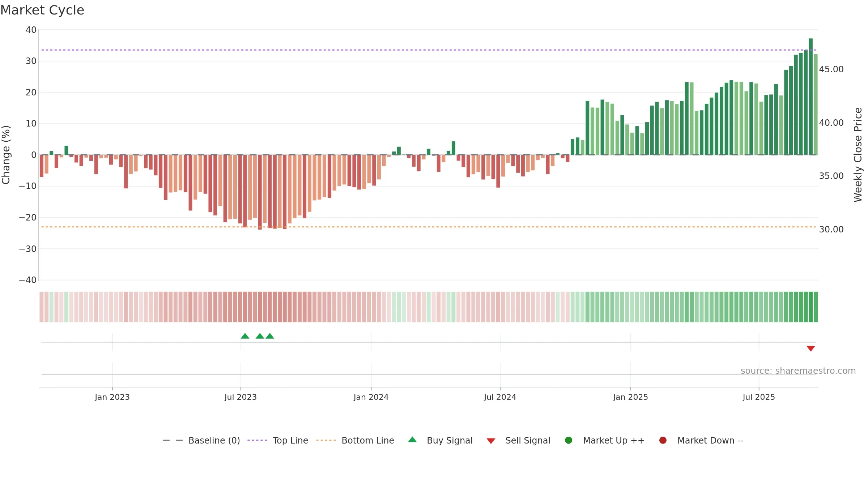Click the 45.00 price tick label
This screenshot has height=488, width=868.
click(x=831, y=69)
